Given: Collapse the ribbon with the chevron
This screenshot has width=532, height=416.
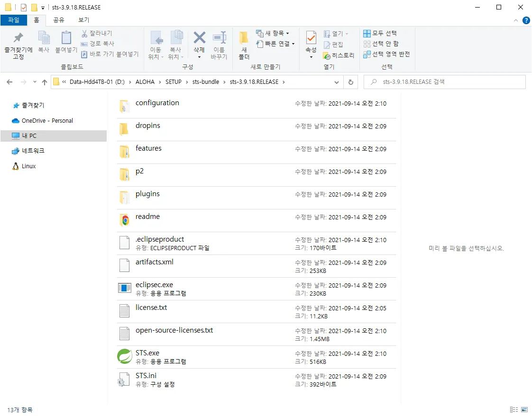Looking at the screenshot, I should pos(516,20).
